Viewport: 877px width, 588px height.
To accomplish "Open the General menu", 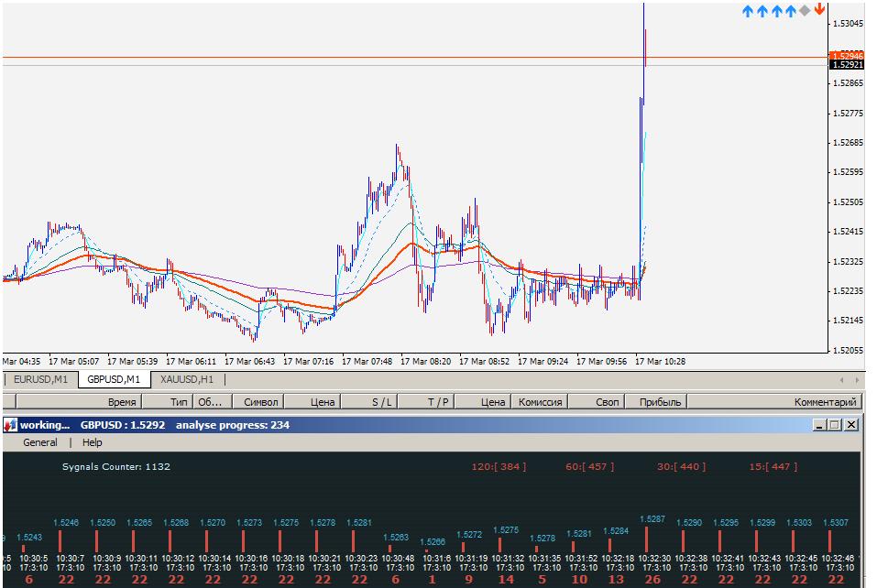I will pyautogui.click(x=39, y=442).
